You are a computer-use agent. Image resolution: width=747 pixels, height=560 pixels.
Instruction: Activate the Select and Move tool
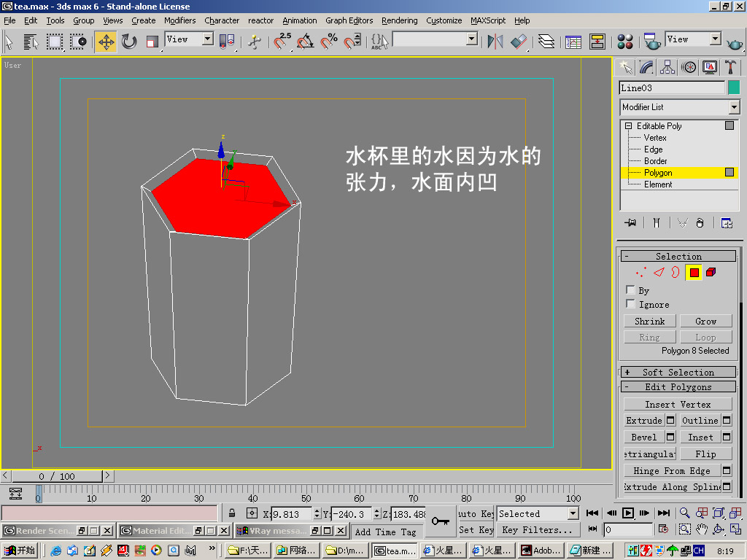tap(106, 42)
